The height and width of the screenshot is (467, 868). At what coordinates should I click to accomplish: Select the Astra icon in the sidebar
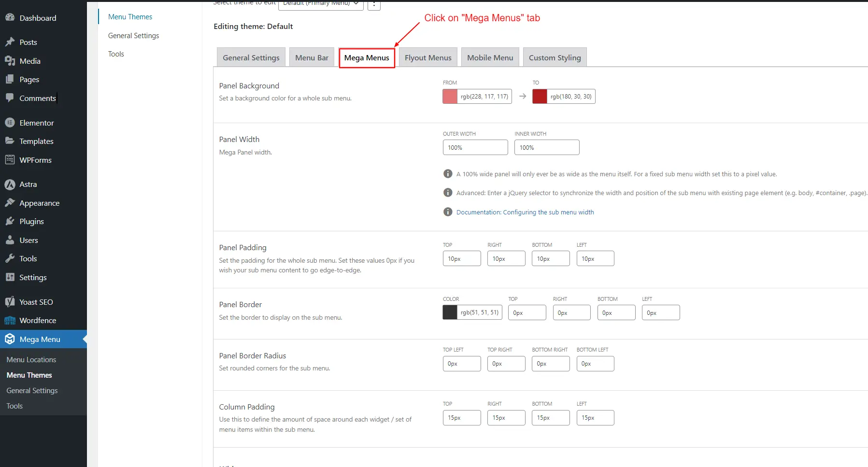10,184
